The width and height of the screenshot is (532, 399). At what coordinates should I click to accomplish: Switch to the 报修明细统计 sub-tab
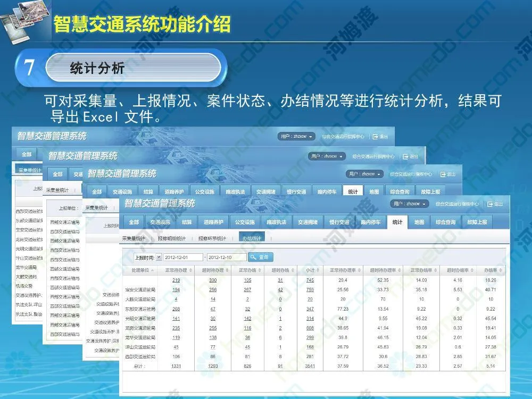pyautogui.click(x=171, y=238)
